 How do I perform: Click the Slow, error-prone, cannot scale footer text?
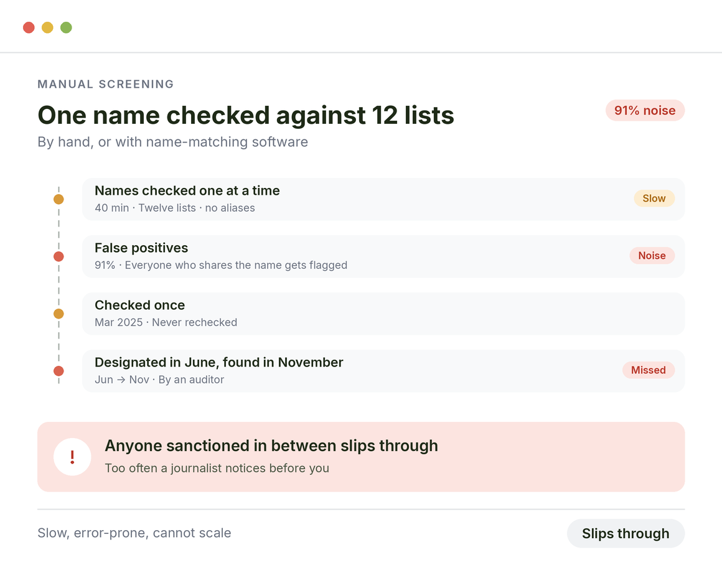(134, 533)
